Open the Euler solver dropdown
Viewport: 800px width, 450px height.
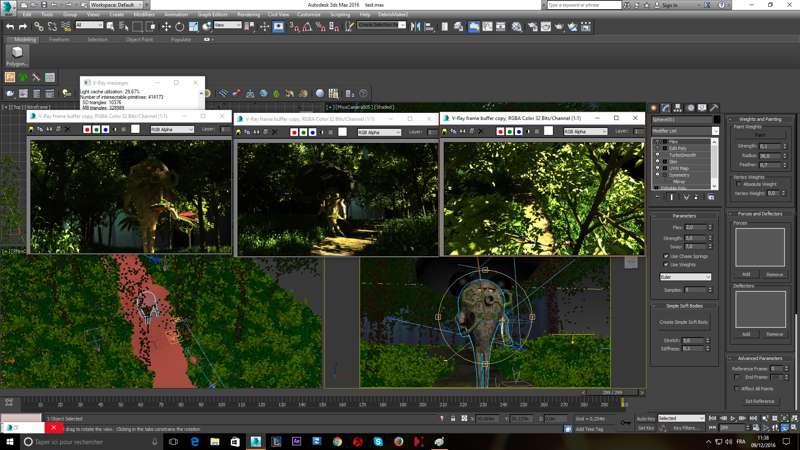tap(685, 277)
